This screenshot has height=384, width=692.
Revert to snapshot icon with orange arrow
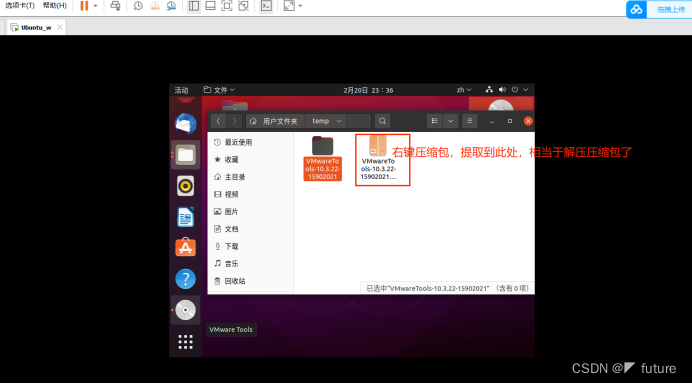(x=155, y=6)
